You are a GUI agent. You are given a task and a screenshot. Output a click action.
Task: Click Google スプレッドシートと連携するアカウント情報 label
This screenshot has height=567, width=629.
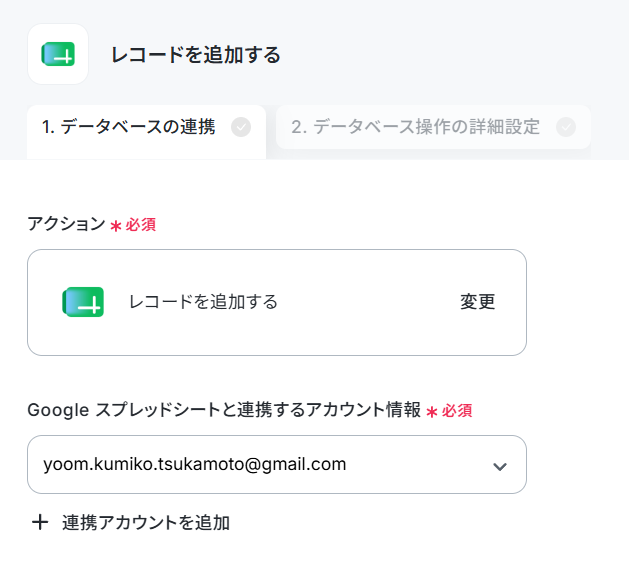[224, 410]
